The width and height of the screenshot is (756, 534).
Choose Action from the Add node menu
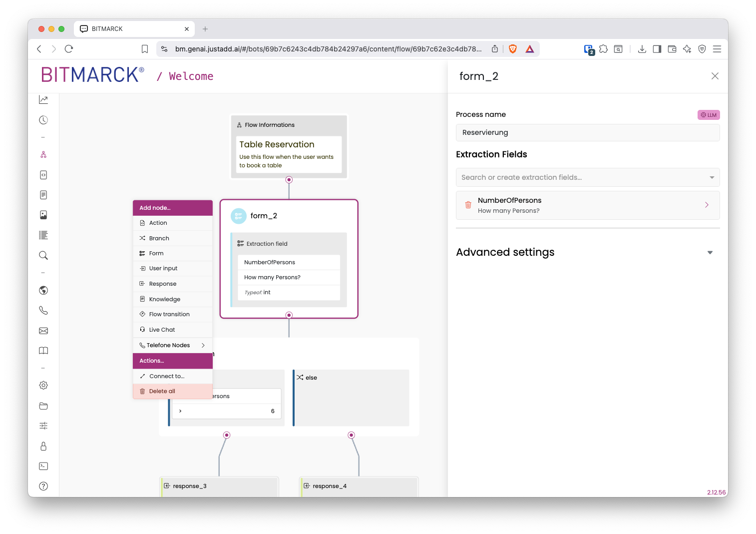pyautogui.click(x=173, y=223)
